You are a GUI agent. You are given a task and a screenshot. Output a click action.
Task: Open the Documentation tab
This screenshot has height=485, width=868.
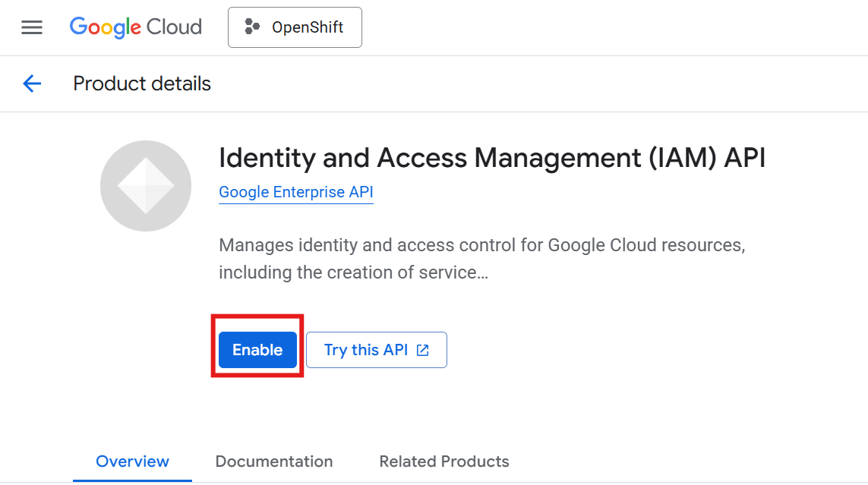tap(273, 461)
